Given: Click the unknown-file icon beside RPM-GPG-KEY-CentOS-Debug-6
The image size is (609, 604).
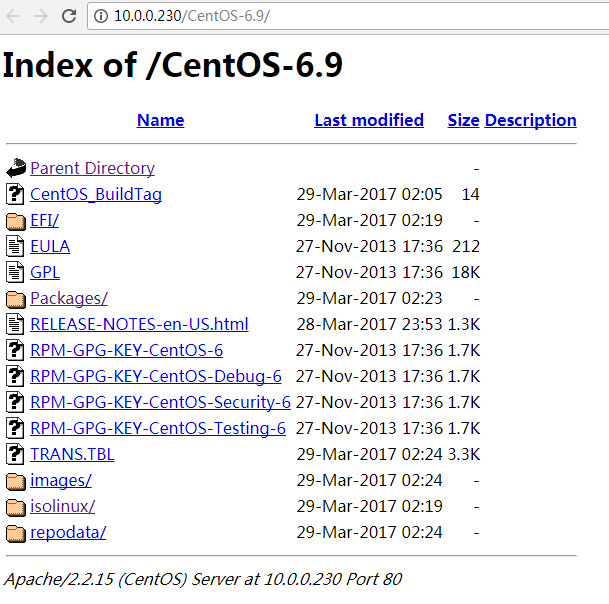Looking at the screenshot, I should [x=16, y=376].
